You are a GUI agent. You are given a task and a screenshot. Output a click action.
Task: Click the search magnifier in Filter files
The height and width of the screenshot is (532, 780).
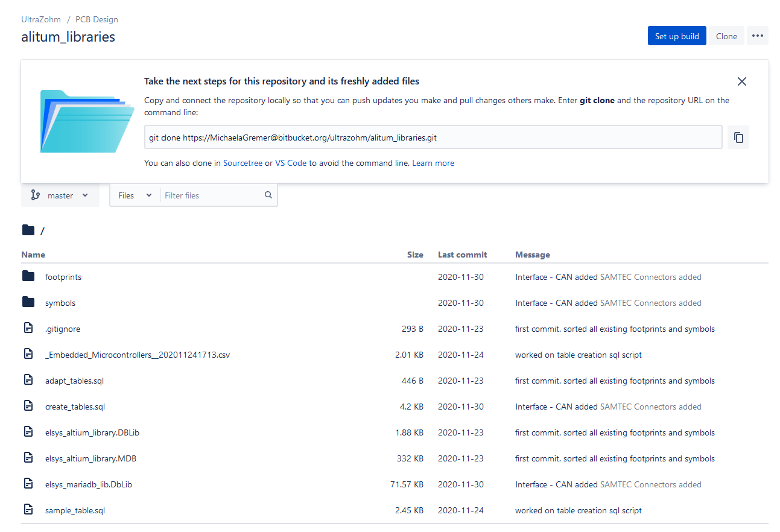click(268, 195)
